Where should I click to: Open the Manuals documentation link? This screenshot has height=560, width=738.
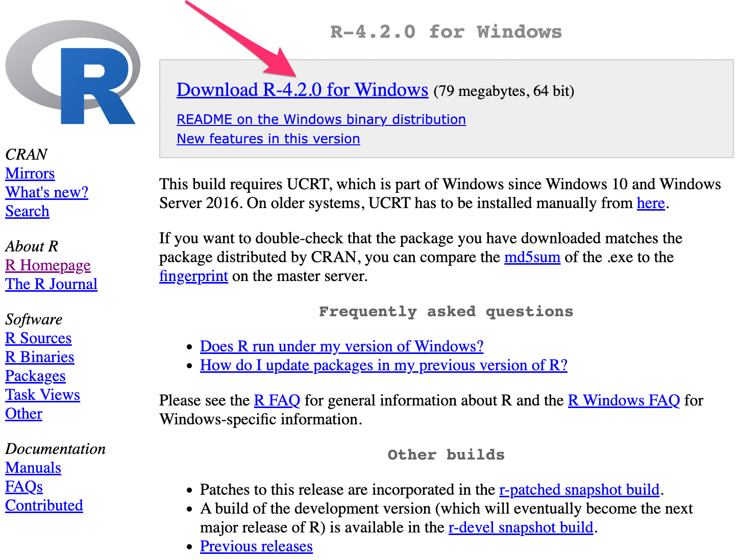[33, 468]
